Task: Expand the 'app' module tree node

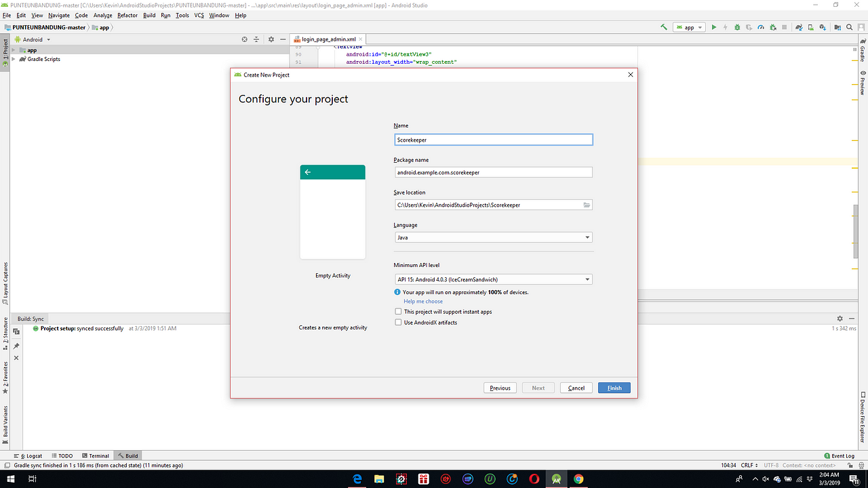Action: [15, 50]
